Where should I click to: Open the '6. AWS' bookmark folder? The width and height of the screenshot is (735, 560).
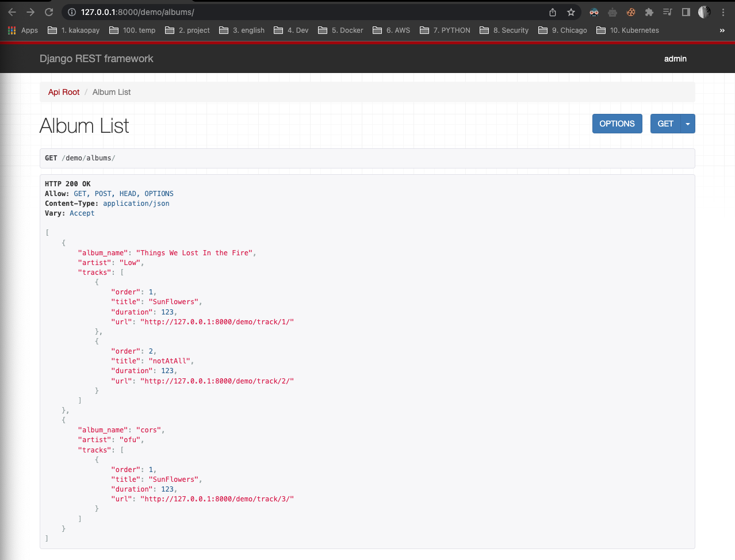click(x=392, y=30)
